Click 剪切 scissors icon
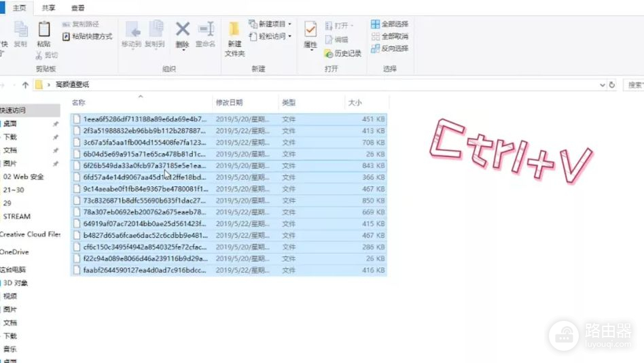The image size is (644, 363). coord(39,55)
